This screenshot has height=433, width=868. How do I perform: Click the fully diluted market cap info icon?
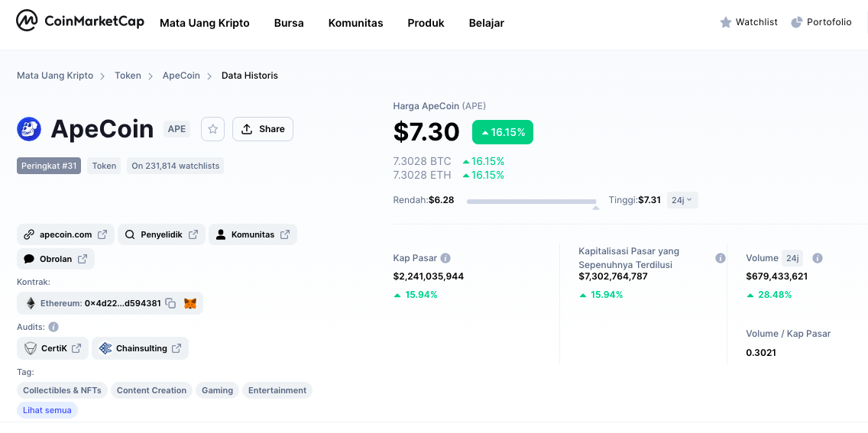720,258
